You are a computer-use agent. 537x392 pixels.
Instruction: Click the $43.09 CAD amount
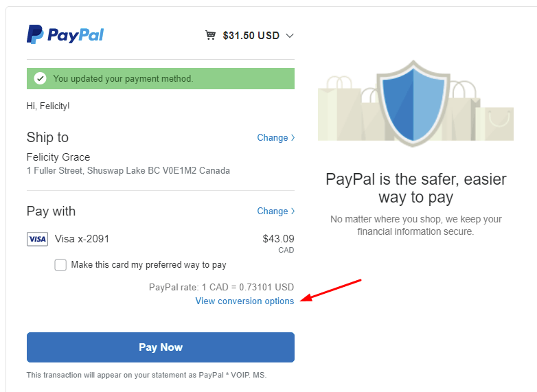click(x=278, y=240)
